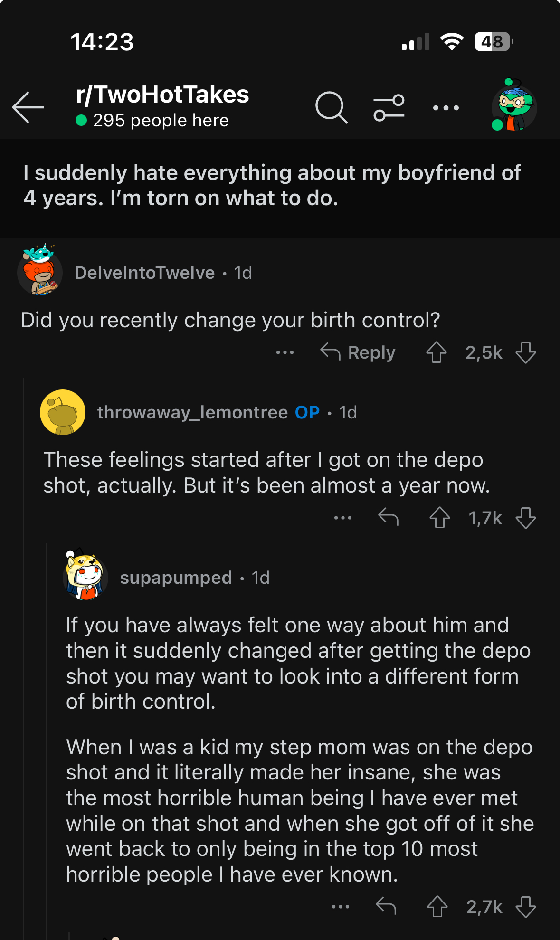Open the search magnifier icon
Viewport: 560px width, 940px height.
tap(331, 108)
